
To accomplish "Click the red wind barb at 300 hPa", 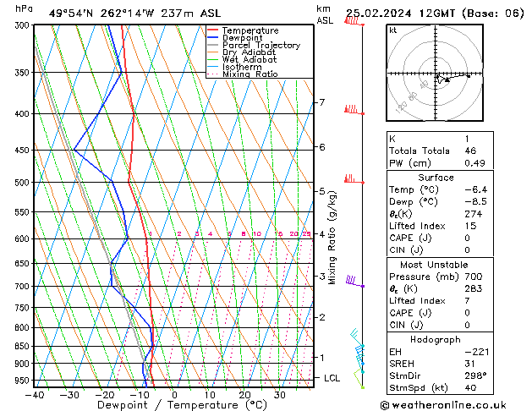I will coord(354,22).
